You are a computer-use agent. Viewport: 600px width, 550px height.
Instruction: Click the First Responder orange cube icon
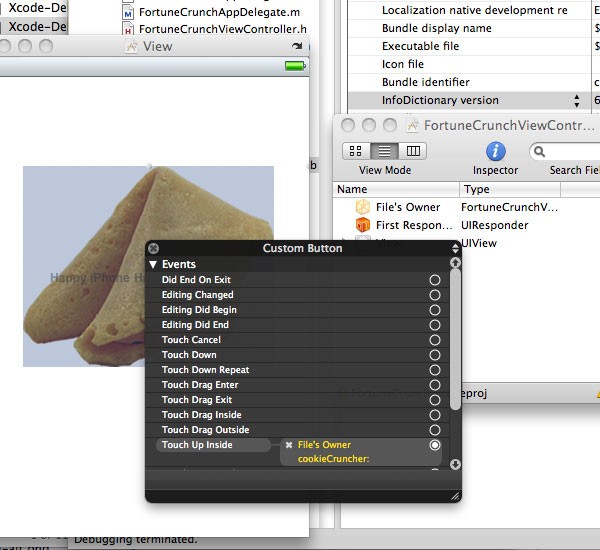[362, 225]
